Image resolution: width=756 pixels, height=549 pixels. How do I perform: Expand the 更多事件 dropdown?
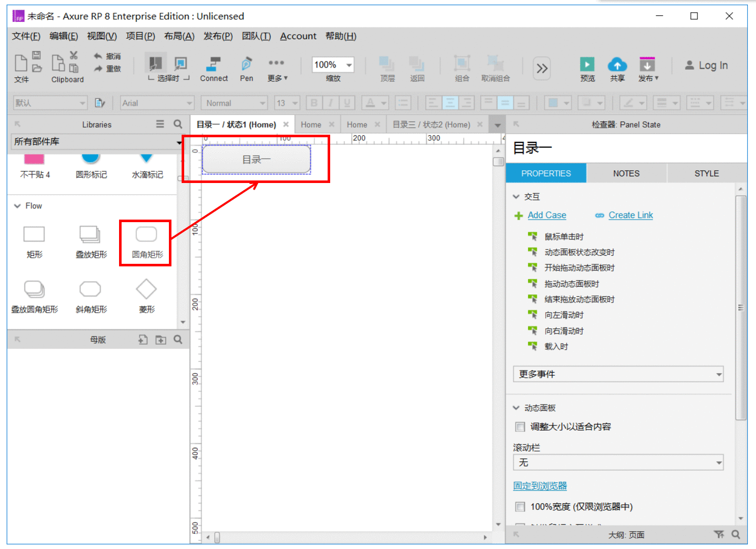coord(618,374)
